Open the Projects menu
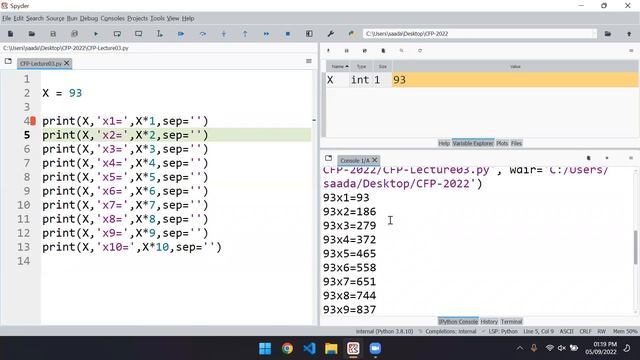This screenshot has width=640, height=360. (137, 18)
